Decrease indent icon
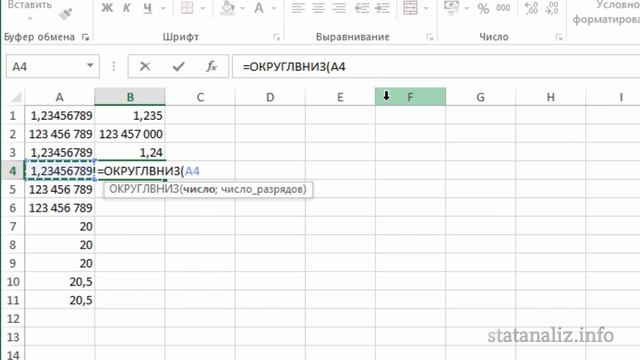The width and height of the screenshot is (640, 360). click(362, 8)
